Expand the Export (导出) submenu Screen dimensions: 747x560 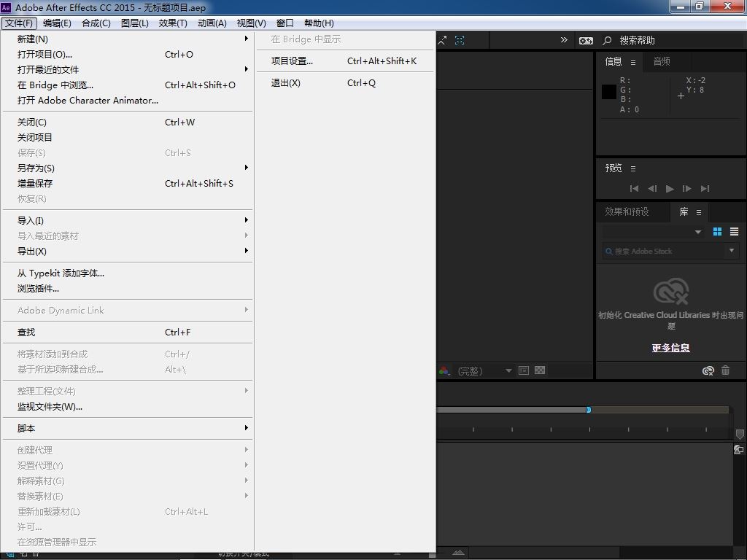(x=128, y=252)
